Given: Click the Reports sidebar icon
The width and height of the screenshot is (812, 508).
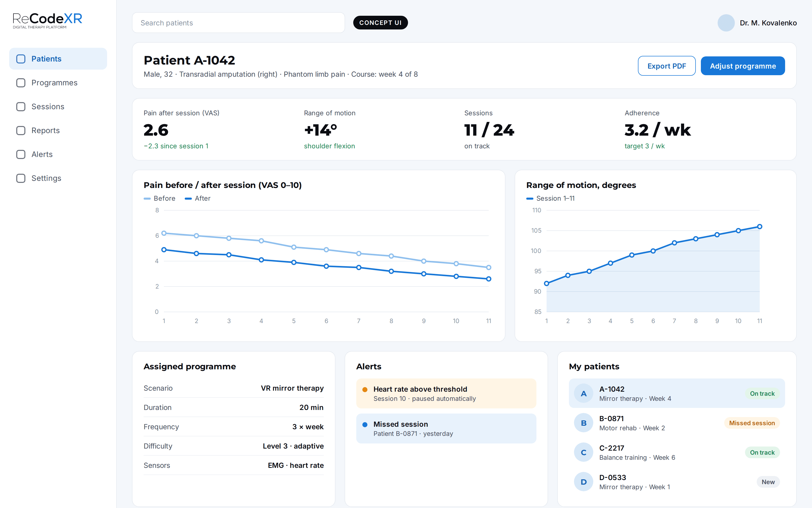Looking at the screenshot, I should pos(21,130).
